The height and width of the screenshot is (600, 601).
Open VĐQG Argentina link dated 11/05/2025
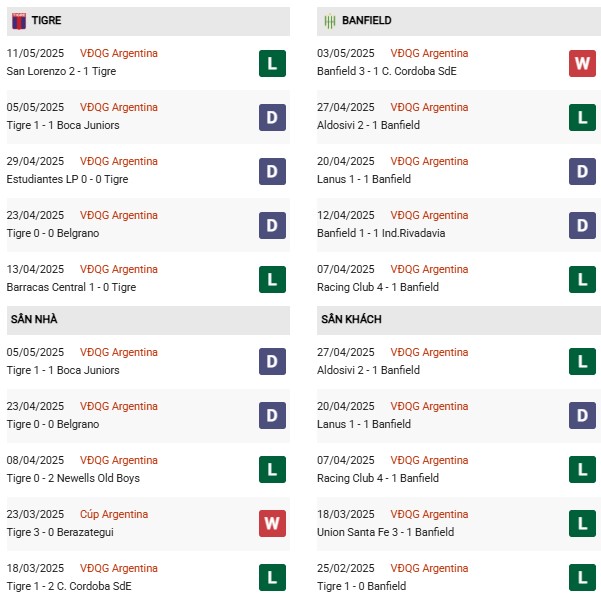coord(119,53)
